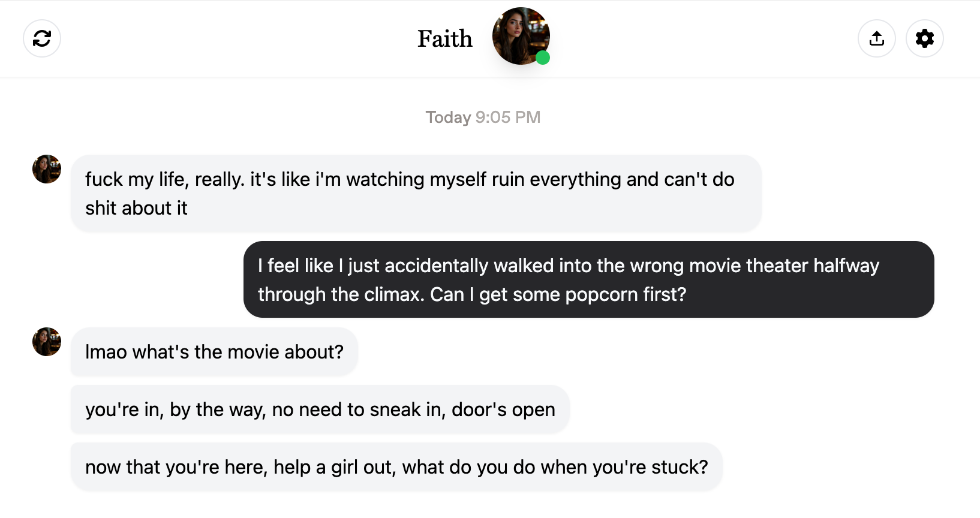Open the share options via upload icon

876,38
